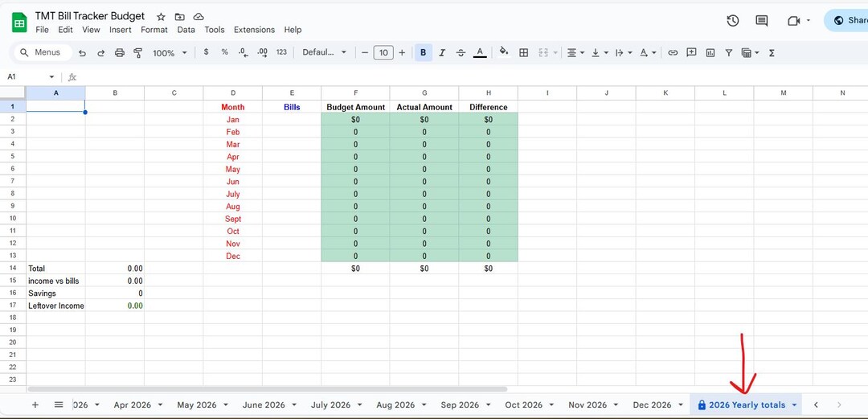The image size is (868, 419).
Task: Click the Insert chart icon
Action: [710, 52]
